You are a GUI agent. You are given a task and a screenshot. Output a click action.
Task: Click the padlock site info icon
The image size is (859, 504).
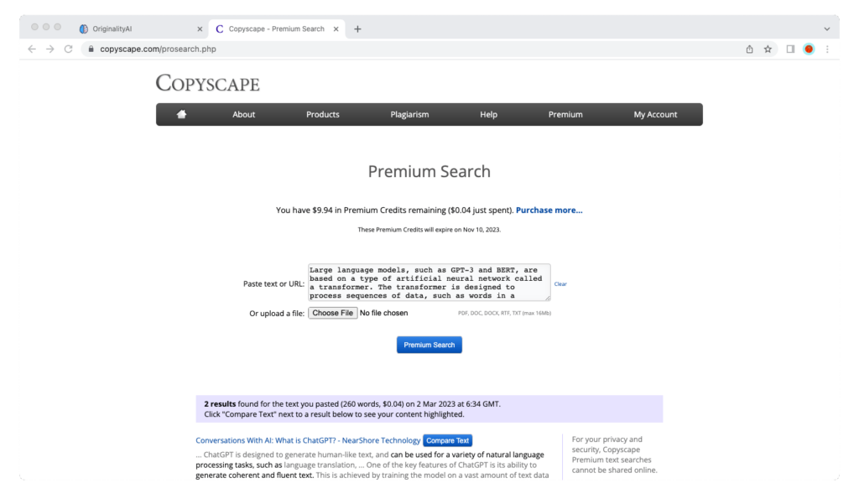coord(91,49)
